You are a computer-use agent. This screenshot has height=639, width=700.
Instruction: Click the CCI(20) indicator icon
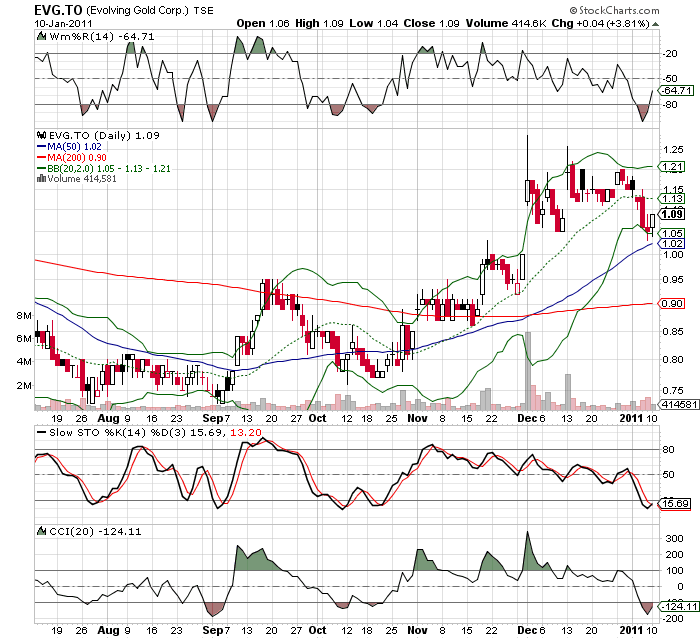coord(41,531)
